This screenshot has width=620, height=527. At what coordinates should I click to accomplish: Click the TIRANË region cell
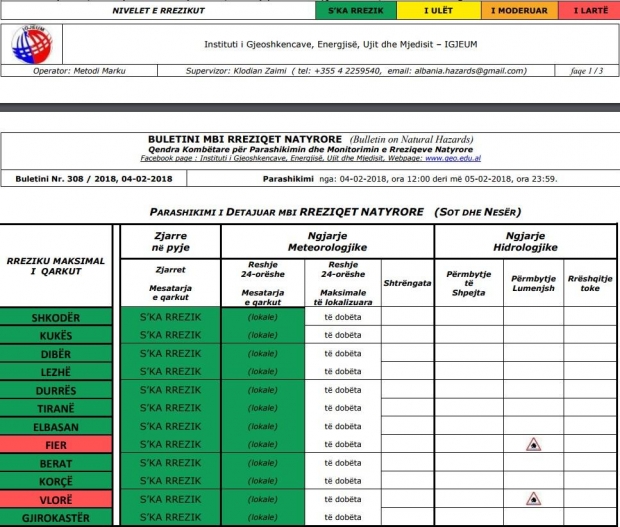click(x=56, y=408)
